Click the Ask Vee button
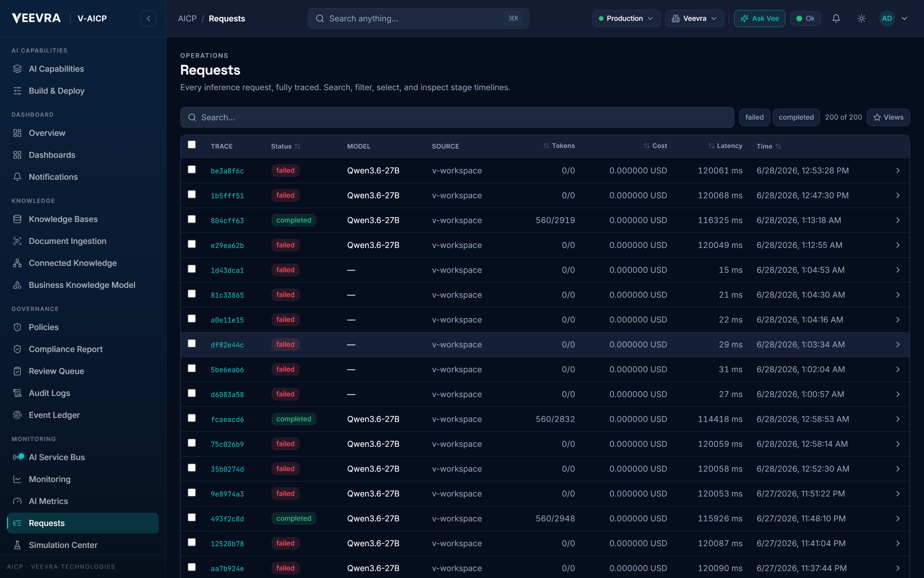Screen dimensions: 924x578 click(759, 18)
